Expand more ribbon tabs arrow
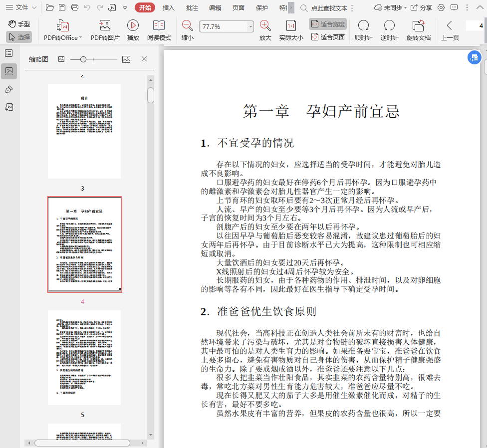Screen dimensions: 487x448 click(291, 8)
